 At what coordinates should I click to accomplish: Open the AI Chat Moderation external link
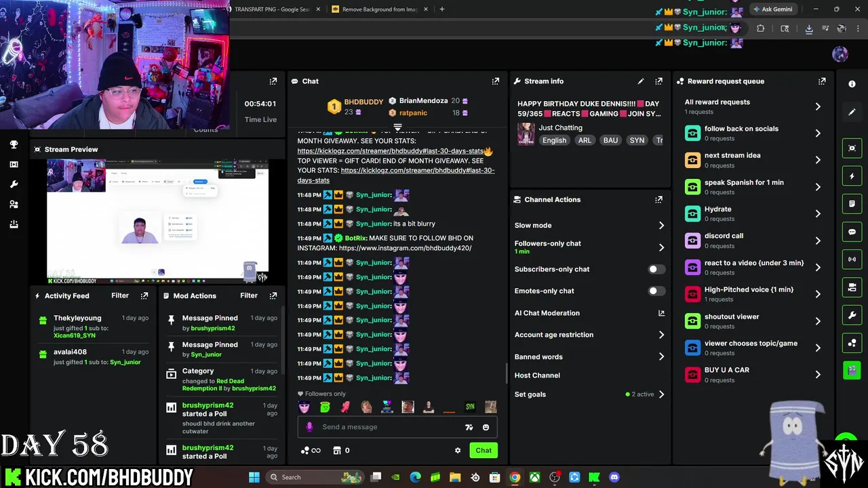[x=661, y=313]
